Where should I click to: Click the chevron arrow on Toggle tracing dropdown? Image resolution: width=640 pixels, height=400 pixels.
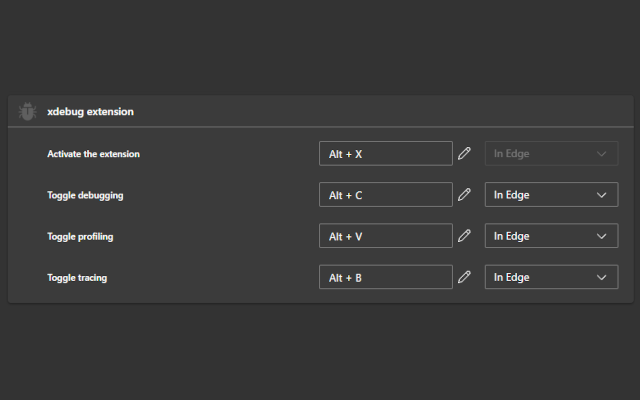point(601,277)
